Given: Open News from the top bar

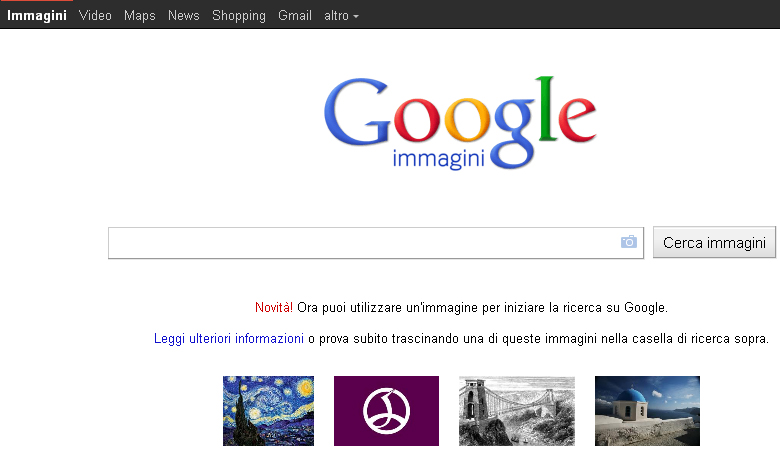Looking at the screenshot, I should click(x=184, y=16).
